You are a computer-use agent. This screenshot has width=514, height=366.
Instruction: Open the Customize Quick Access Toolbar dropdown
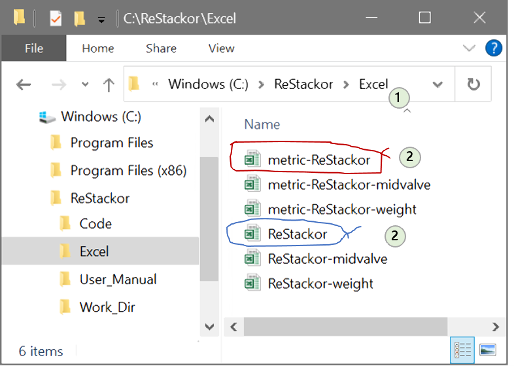pos(101,20)
